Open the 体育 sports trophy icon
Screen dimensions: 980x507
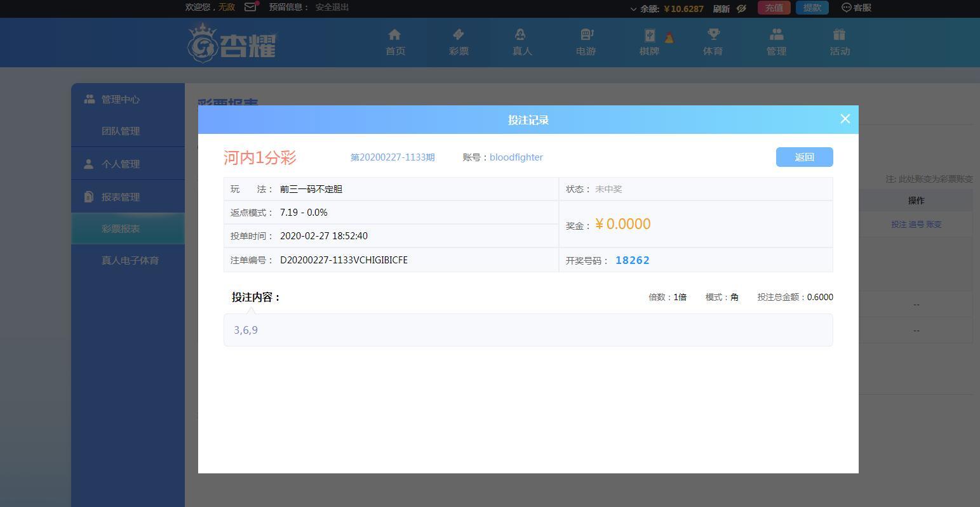(713, 35)
